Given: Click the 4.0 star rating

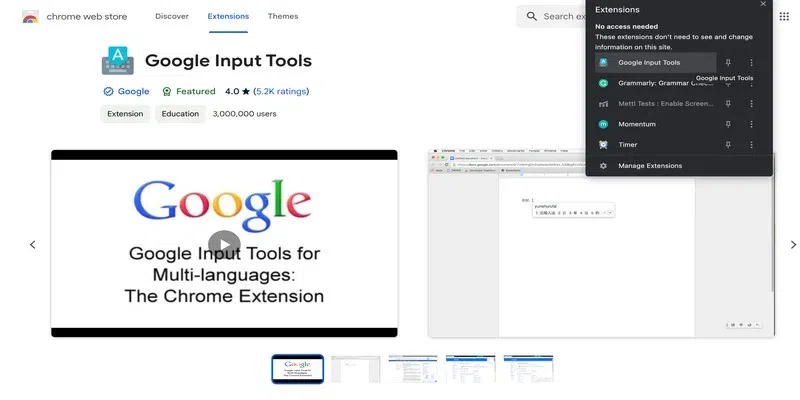Looking at the screenshot, I should tap(237, 91).
